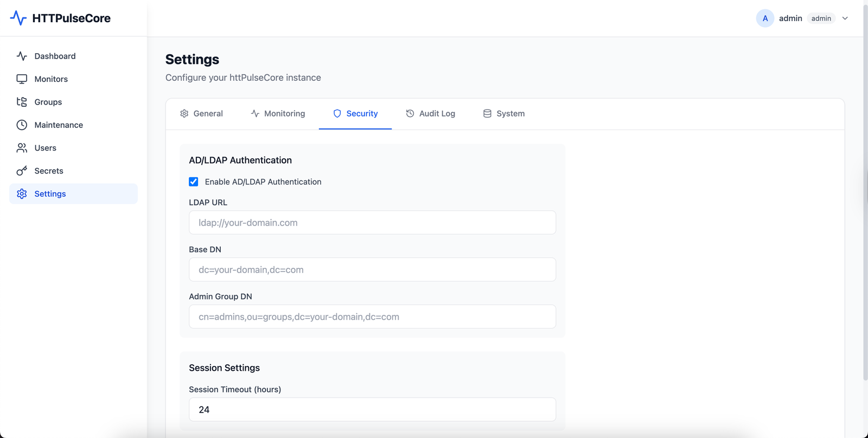Image resolution: width=868 pixels, height=438 pixels.
Task: Switch to the General tab
Action: tap(201, 114)
